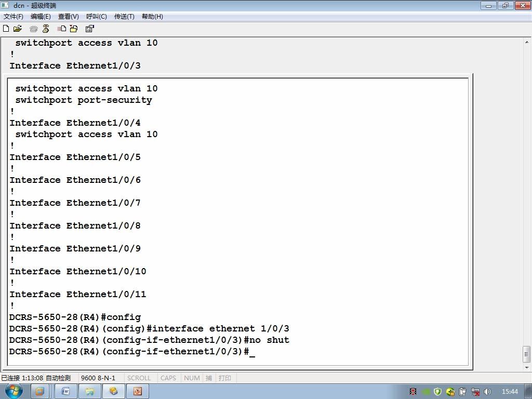
Task: Click the 15:44 system clock
Action: (x=510, y=392)
